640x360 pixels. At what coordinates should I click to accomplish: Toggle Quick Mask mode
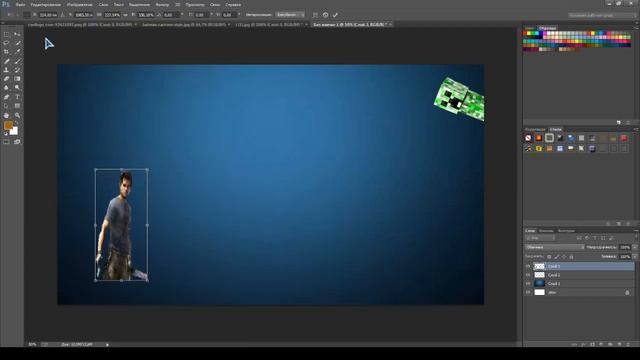[x=6, y=142]
